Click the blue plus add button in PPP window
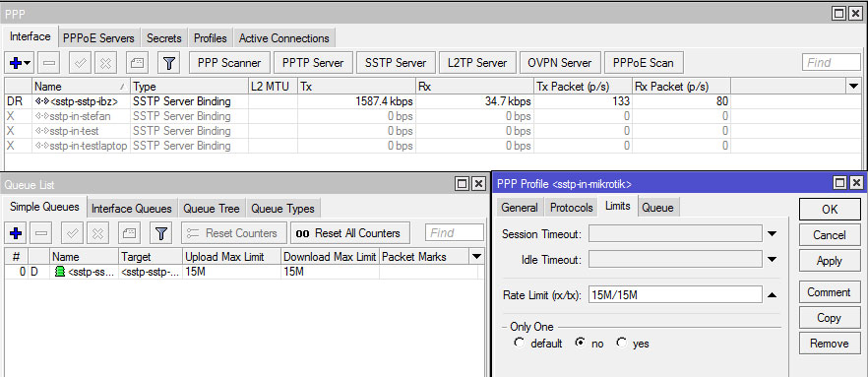The height and width of the screenshot is (377, 868). [16, 63]
